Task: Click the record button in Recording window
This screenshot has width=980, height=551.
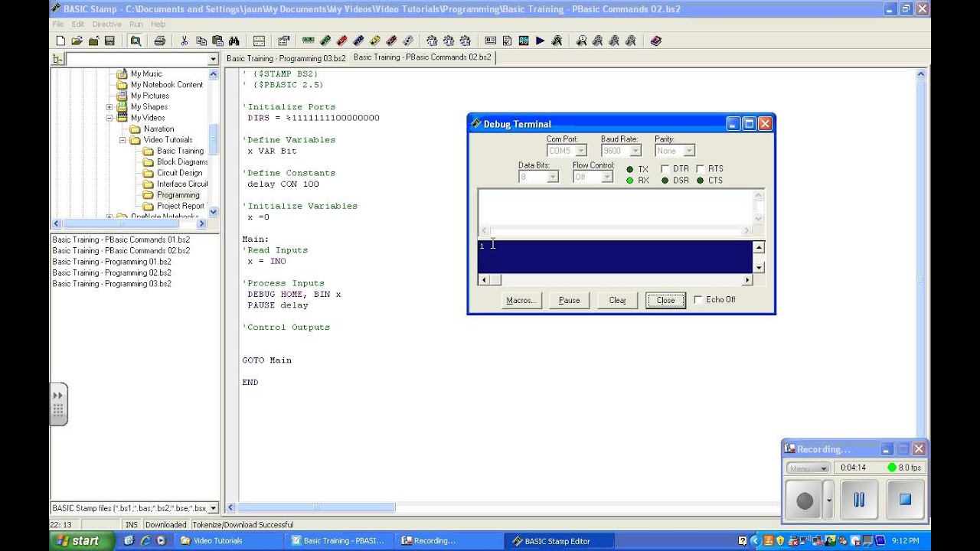Action: tap(805, 500)
